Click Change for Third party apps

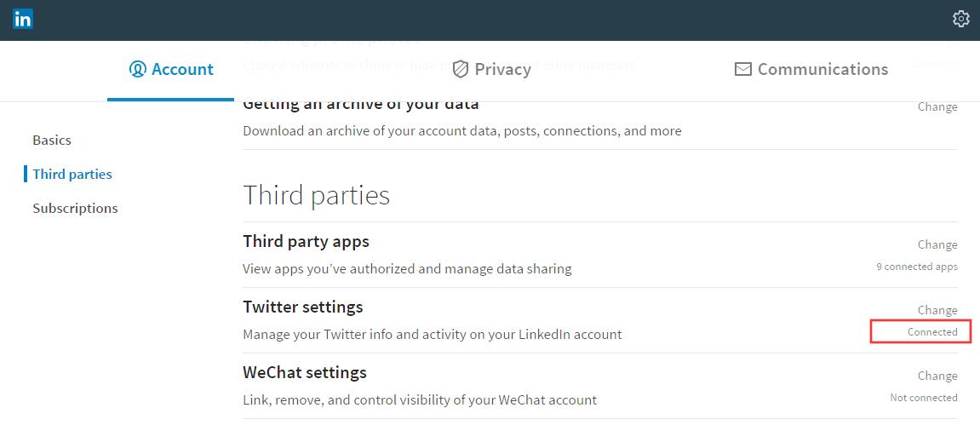coord(937,245)
